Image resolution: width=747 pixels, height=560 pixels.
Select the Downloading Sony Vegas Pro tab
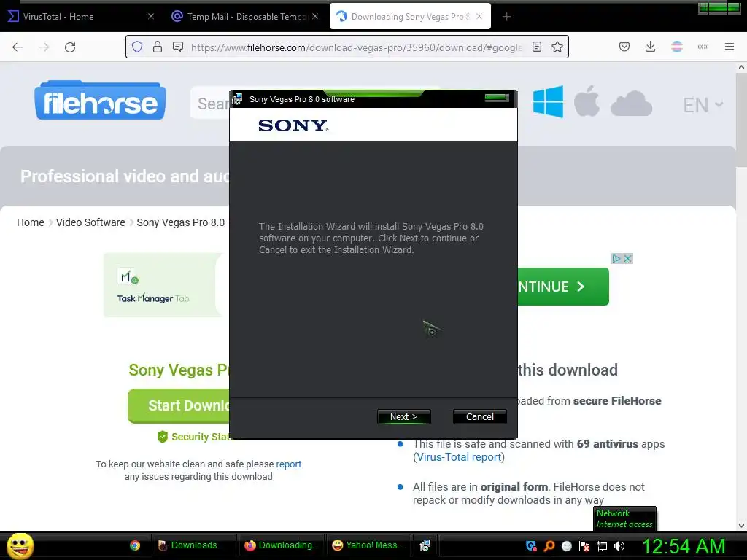[x=410, y=17]
